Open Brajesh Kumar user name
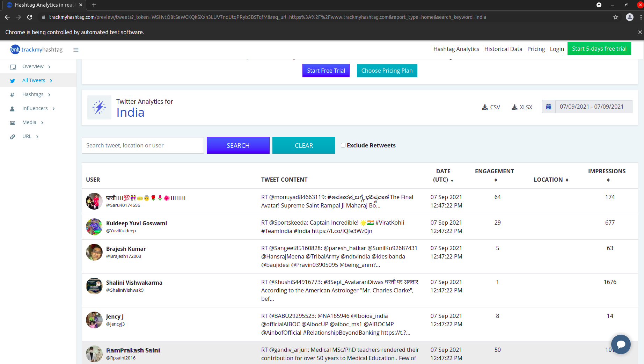644x364 pixels. [x=126, y=249]
